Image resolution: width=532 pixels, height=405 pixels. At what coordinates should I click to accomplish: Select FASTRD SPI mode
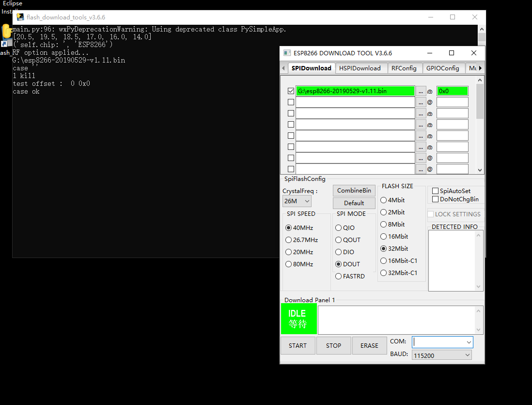pyautogui.click(x=339, y=276)
